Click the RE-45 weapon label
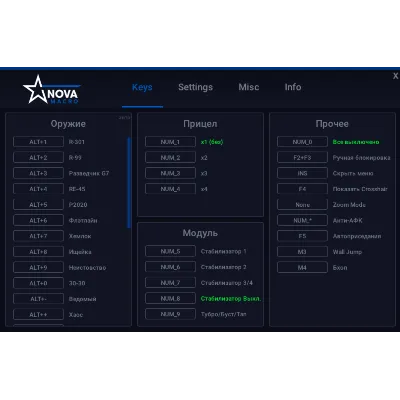Screen dimensions: 400x400 [x=77, y=189]
